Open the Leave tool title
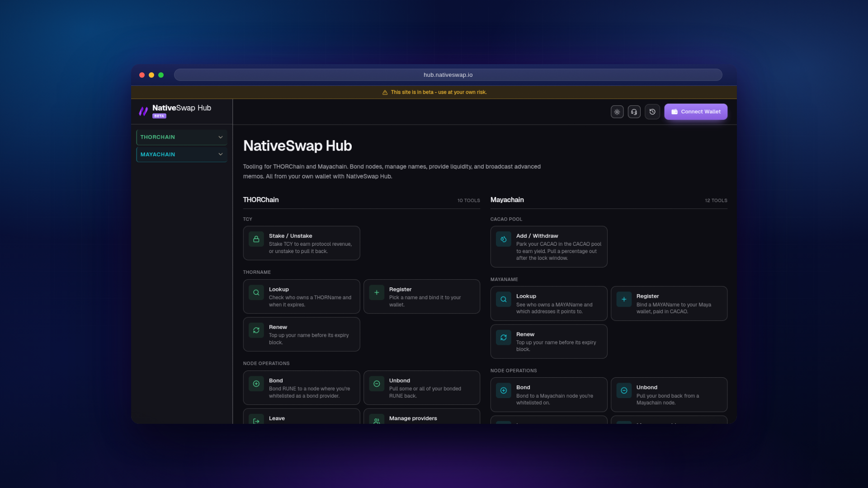The image size is (868, 488). point(277,418)
